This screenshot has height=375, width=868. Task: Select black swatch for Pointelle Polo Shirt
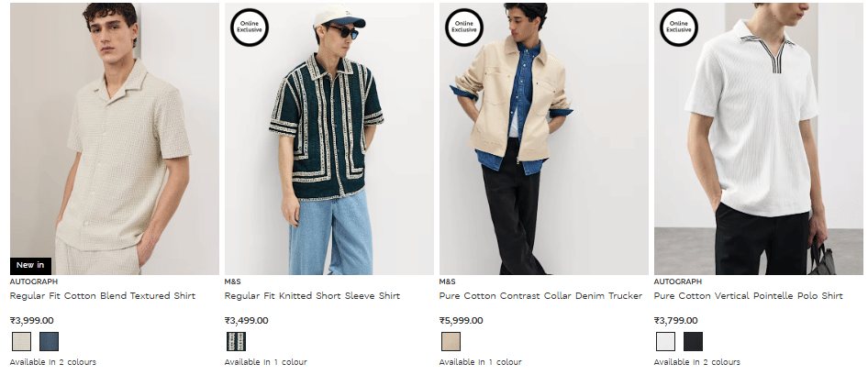tap(693, 341)
